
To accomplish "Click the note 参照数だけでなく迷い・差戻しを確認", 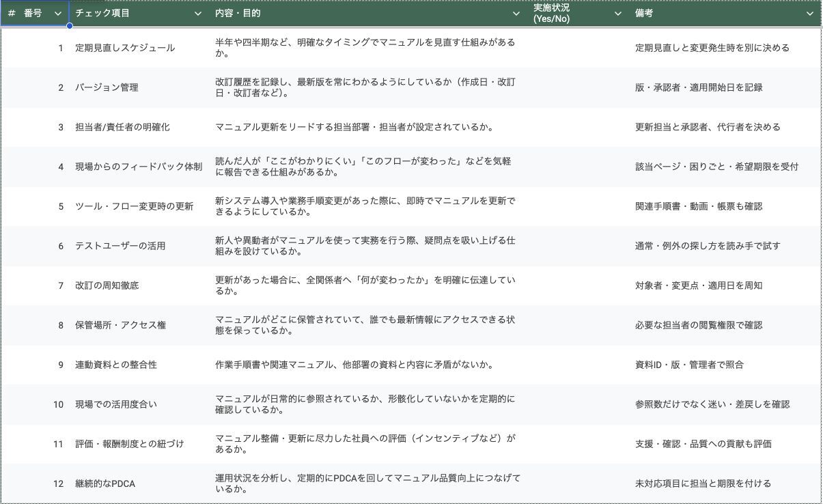I will coord(712,404).
